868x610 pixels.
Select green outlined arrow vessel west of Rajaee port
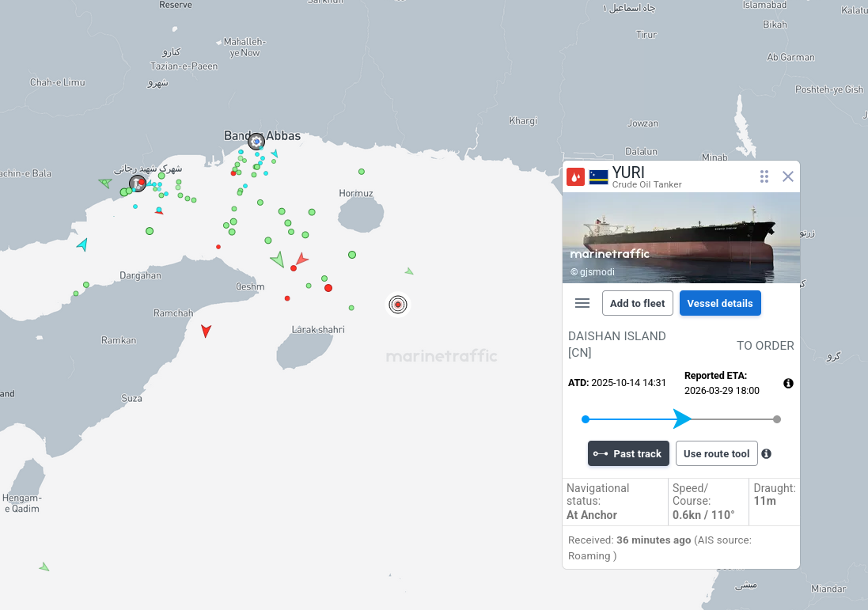104,182
